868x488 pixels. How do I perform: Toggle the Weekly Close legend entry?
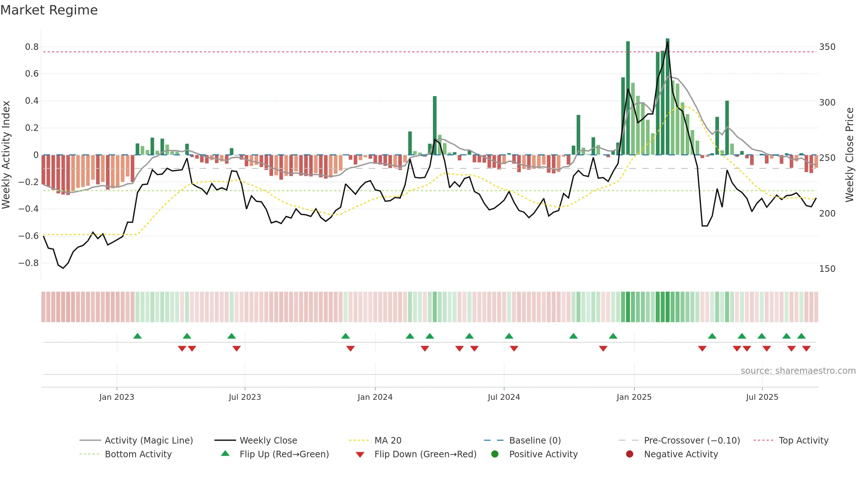click(256, 440)
